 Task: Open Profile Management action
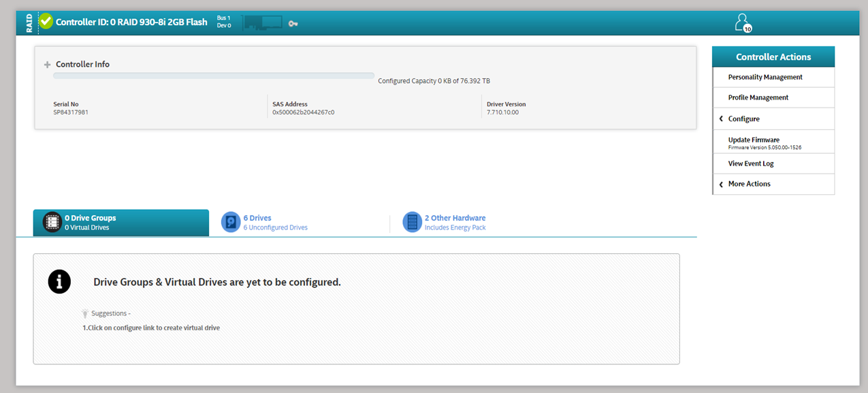773,97
